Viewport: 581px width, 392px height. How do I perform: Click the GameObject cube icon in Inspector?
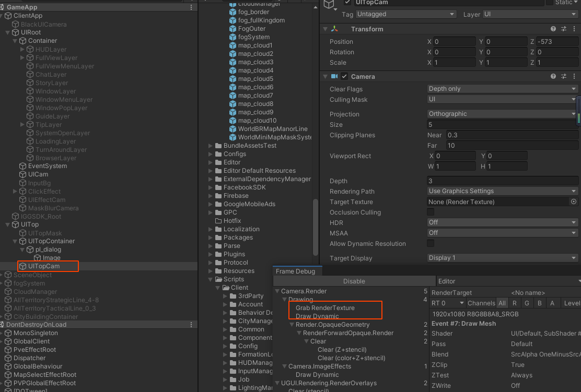[329, 5]
